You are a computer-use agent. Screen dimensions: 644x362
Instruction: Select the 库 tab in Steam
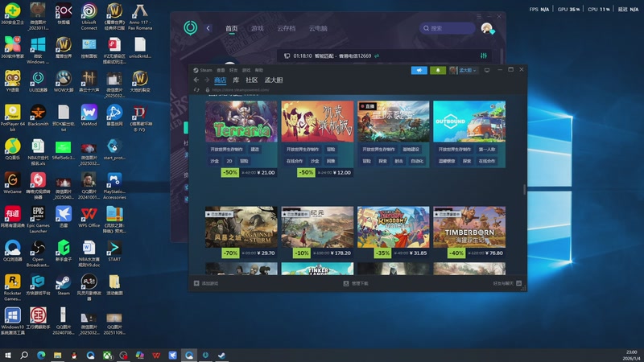(236, 80)
